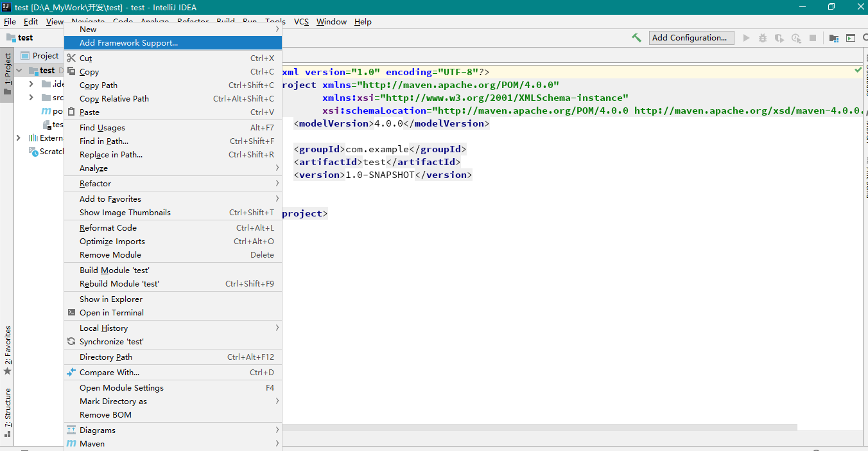The height and width of the screenshot is (451, 868).
Task: Click the editor's horizontal scrollbar
Action: tap(539, 427)
